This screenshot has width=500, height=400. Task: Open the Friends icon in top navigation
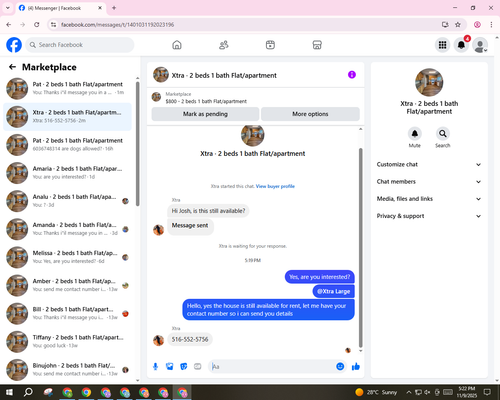224,45
